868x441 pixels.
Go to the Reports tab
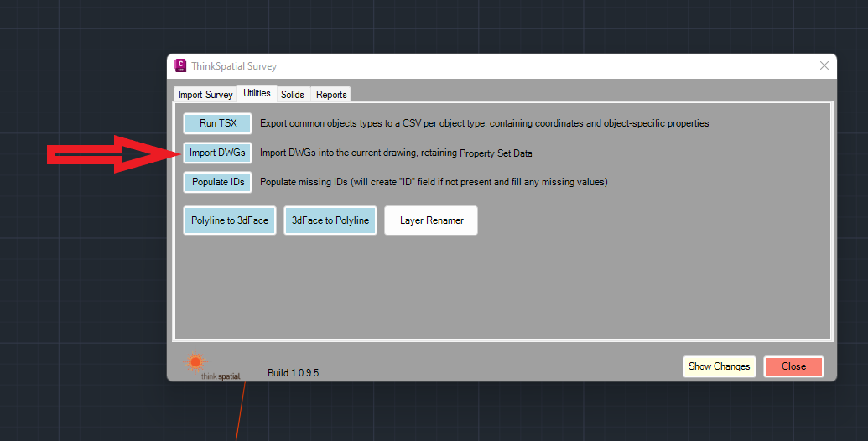[x=331, y=95]
